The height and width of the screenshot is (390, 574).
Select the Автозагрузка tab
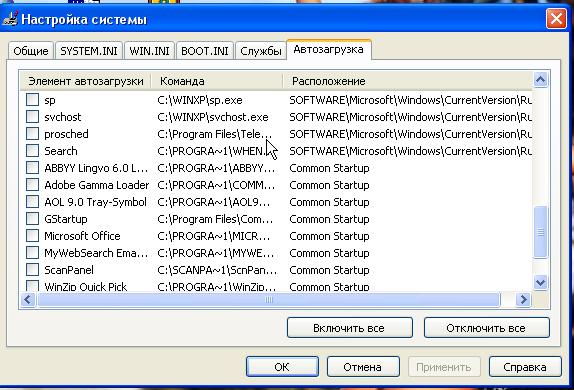click(x=329, y=49)
